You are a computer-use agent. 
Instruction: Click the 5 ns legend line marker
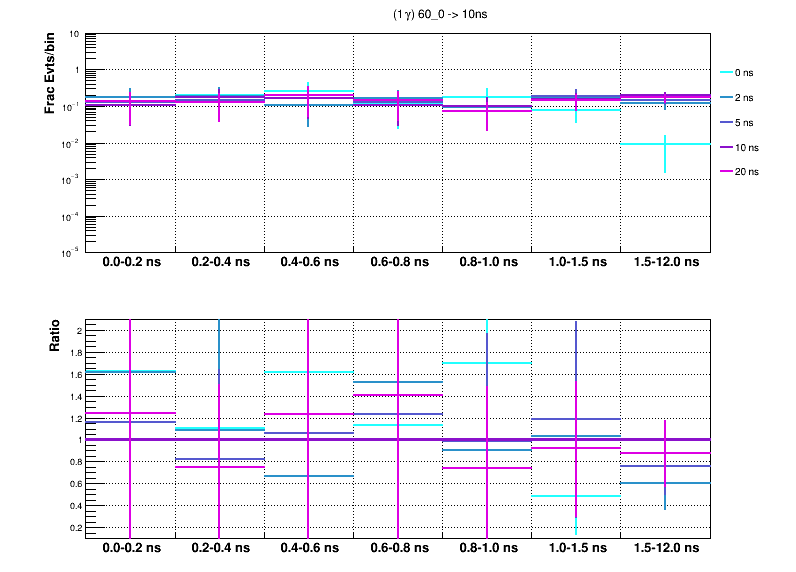727,122
